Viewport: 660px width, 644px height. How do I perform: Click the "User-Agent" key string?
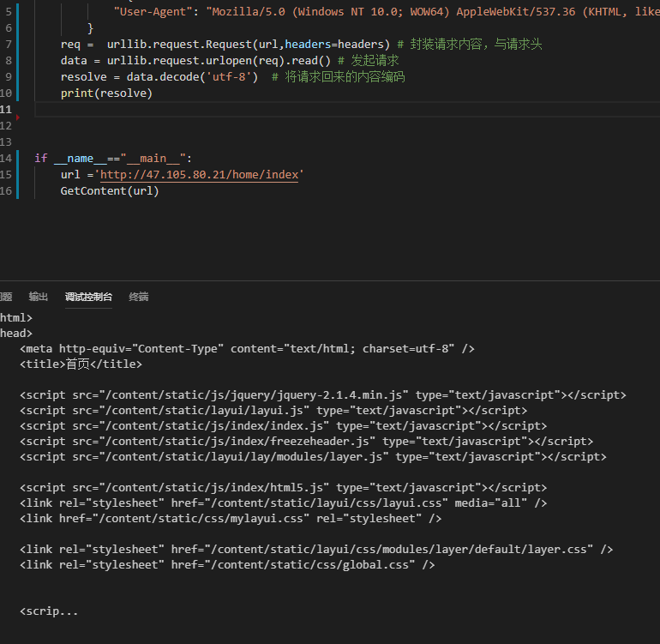coord(153,12)
